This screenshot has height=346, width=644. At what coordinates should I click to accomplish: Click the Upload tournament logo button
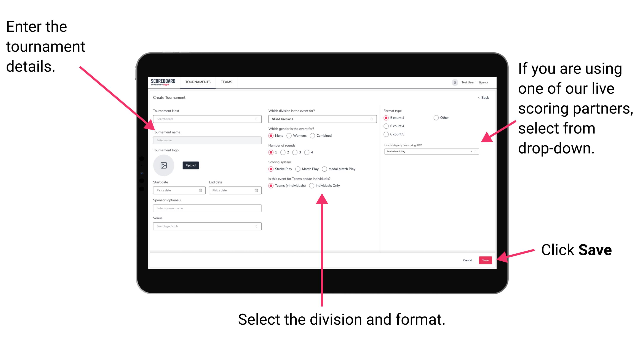(190, 165)
